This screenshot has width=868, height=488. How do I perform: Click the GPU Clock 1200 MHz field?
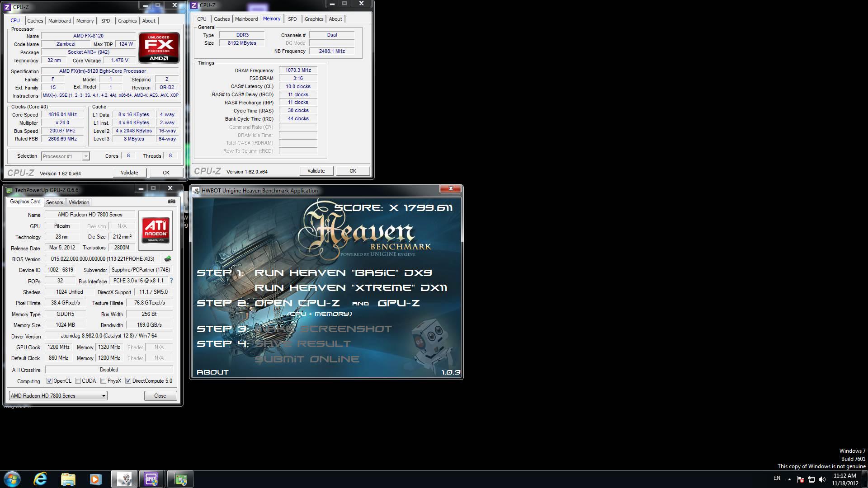(59, 347)
